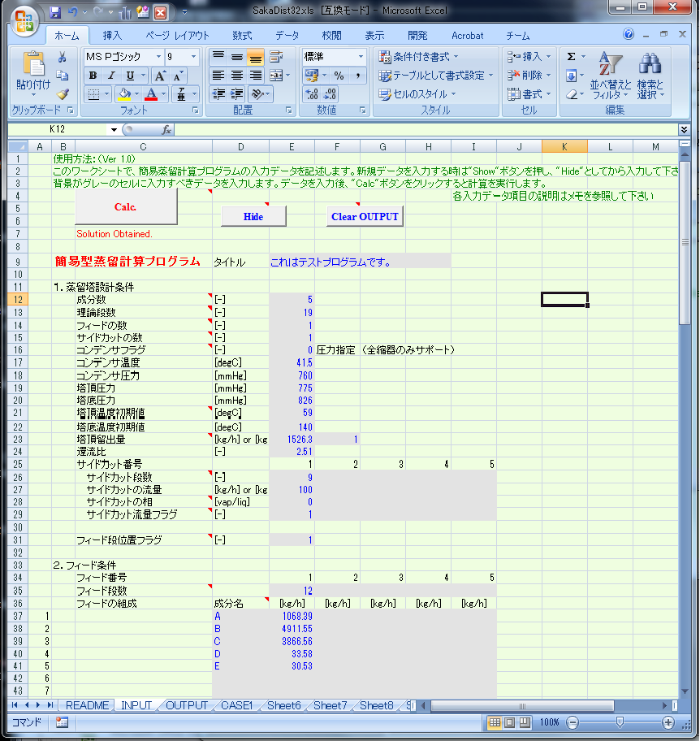This screenshot has height=741, width=700.
Task: Click the vertical scrollbar thumb
Action: [685, 242]
